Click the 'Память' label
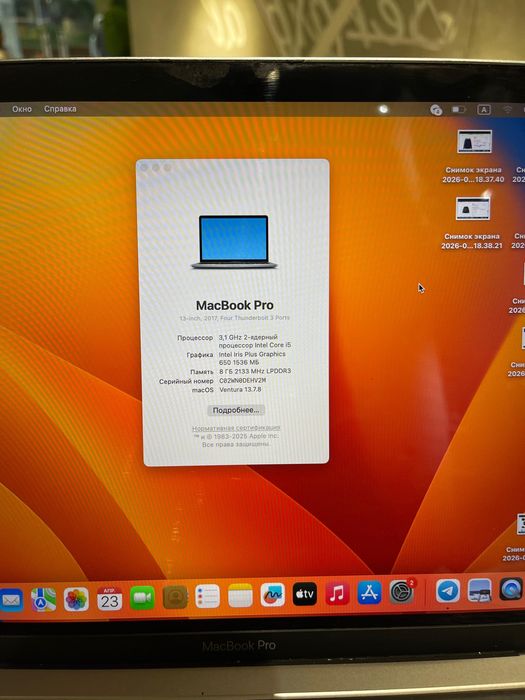Image resolution: width=525 pixels, height=700 pixels. pyautogui.click(x=202, y=372)
